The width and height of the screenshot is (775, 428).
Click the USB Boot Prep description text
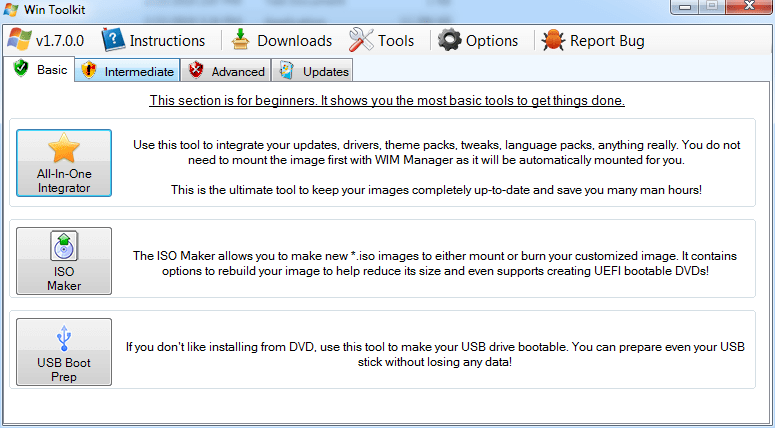click(x=435, y=354)
